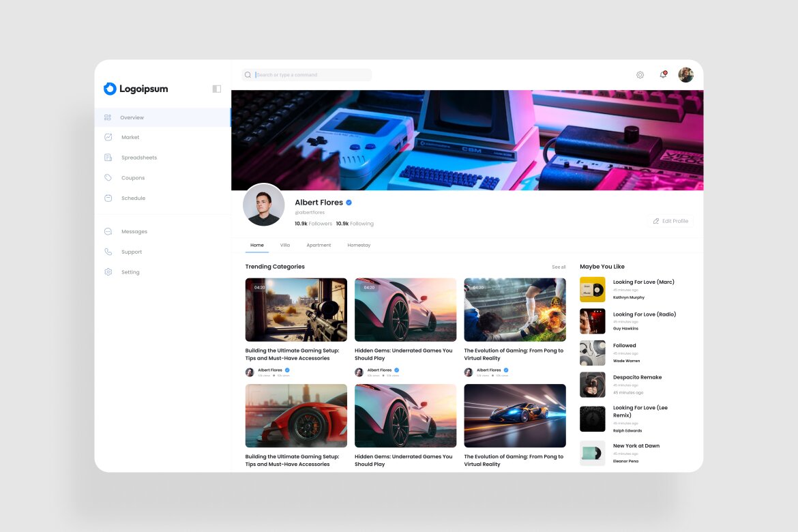Open the notifications bell icon
Viewport: 798px width, 532px height.
tap(662, 74)
